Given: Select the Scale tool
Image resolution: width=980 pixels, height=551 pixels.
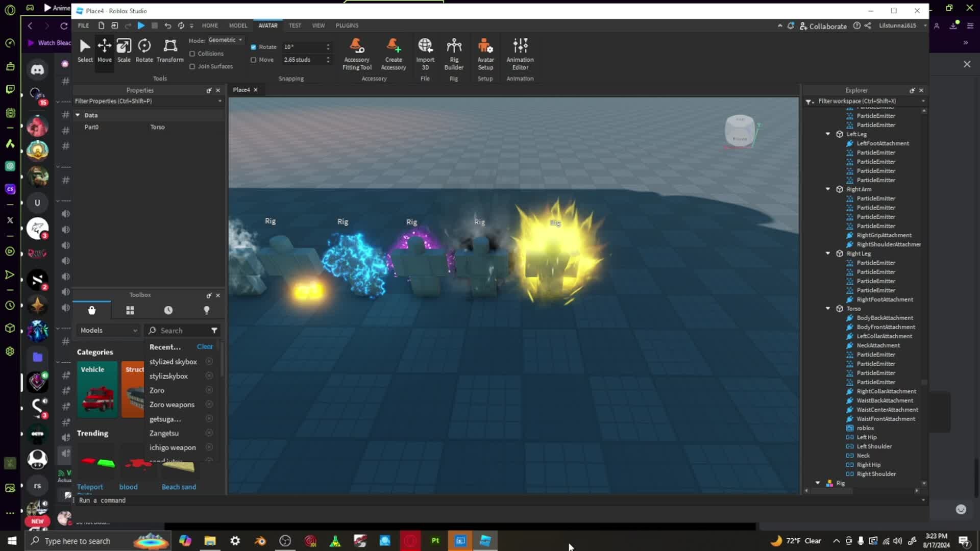Looking at the screenshot, I should tap(124, 50).
